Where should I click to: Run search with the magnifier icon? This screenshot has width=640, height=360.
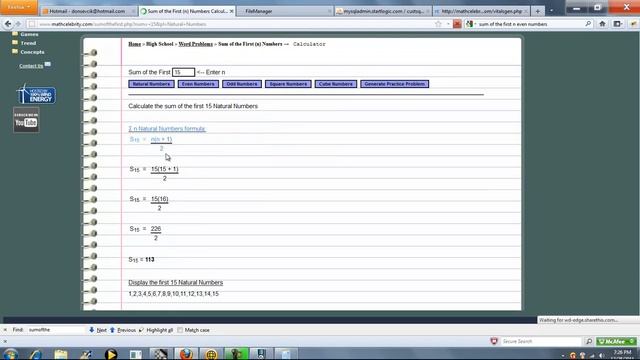(x=588, y=24)
